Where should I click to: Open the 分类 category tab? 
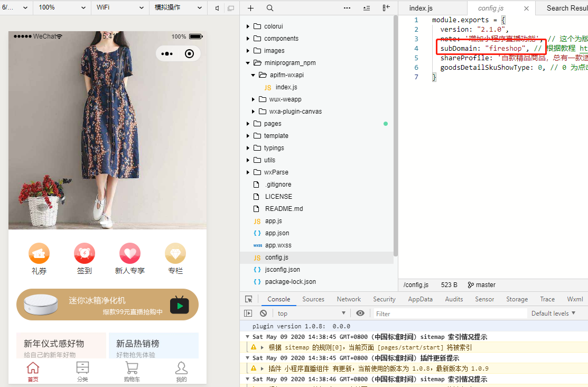click(x=82, y=372)
